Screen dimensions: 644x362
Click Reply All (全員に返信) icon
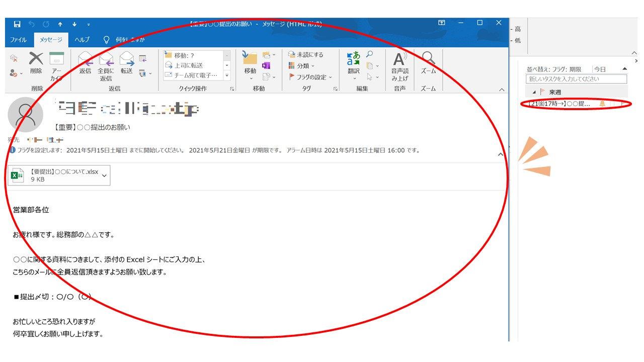(x=106, y=60)
